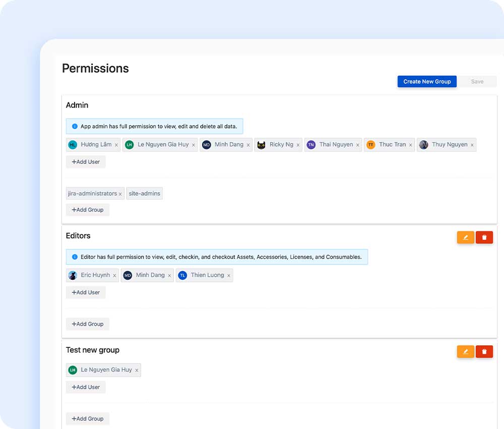Remove Hương Lâm from Admin

tap(116, 145)
